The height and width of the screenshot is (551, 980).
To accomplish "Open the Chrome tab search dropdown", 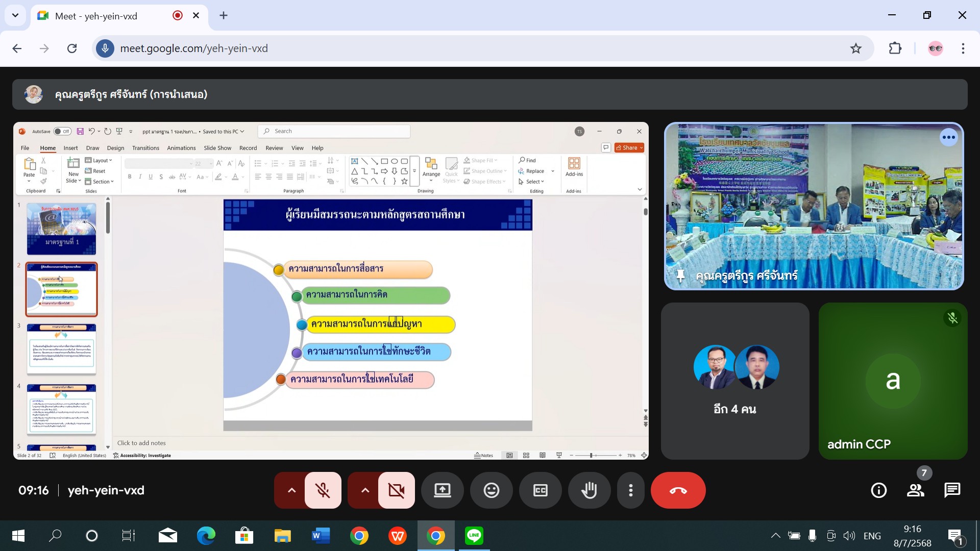I will click(x=15, y=15).
